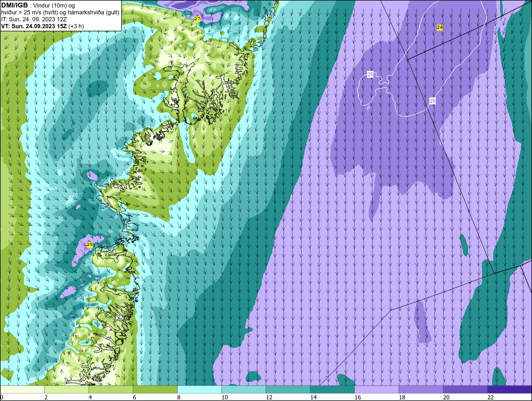Screen dimensions: 532x401
Task: Click the 0–2 m/s palest legend swatch
Action: coord(22,389)
